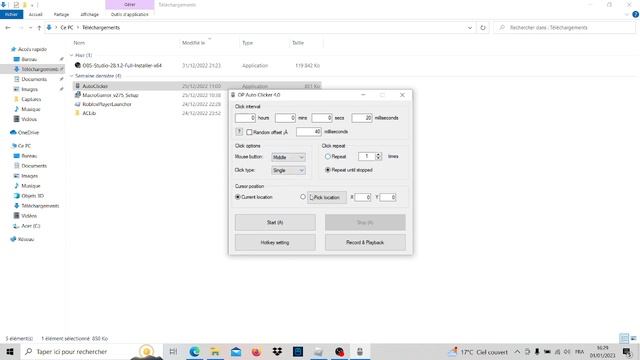Viewport: 640px width, 360px height.
Task: Open Dropbox from the taskbar
Action: pyautogui.click(x=277, y=351)
